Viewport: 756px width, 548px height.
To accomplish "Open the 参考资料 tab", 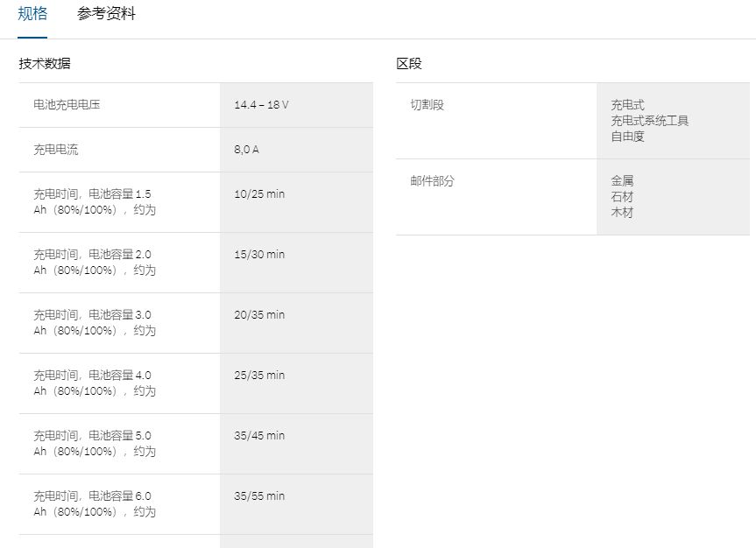I will pyautogui.click(x=106, y=14).
